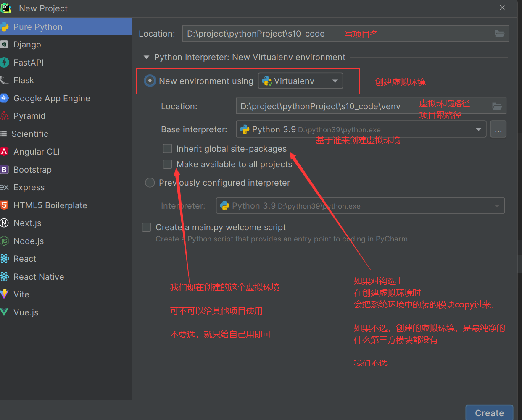Image resolution: width=522 pixels, height=420 pixels.
Task: Click the project Location path field
Action: 345,34
